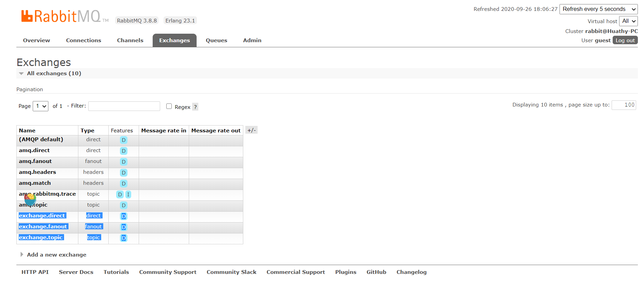Screen dimensions: 644x295
Task: Open the Community Support link
Action: tap(168, 272)
